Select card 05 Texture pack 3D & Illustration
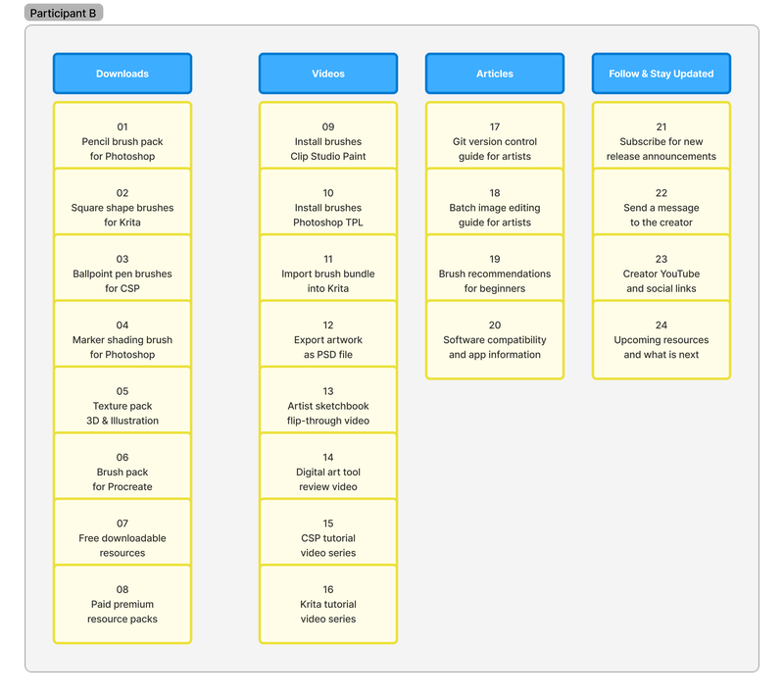This screenshot has height=697, width=784. 122,400
